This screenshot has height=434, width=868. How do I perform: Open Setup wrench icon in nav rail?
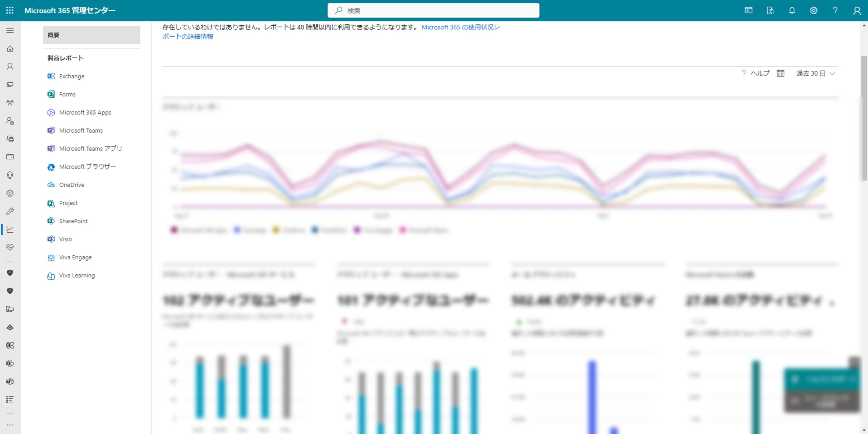[x=10, y=211]
